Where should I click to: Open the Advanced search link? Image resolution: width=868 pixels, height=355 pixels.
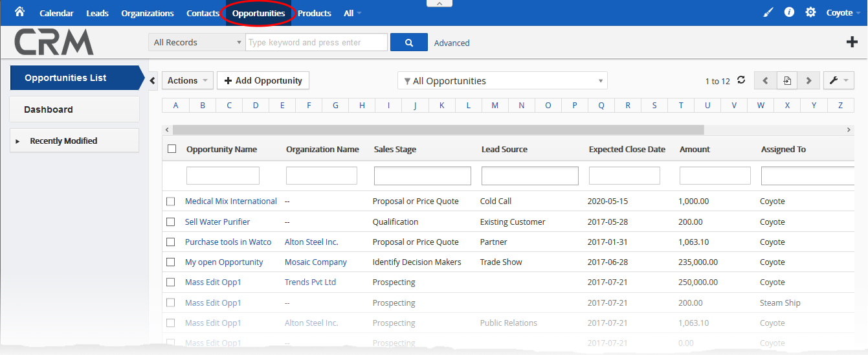tap(452, 43)
